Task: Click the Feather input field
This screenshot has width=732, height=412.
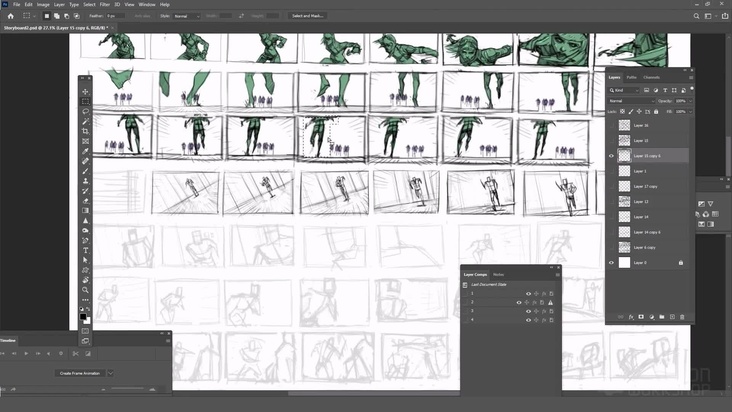Action: 113,16
